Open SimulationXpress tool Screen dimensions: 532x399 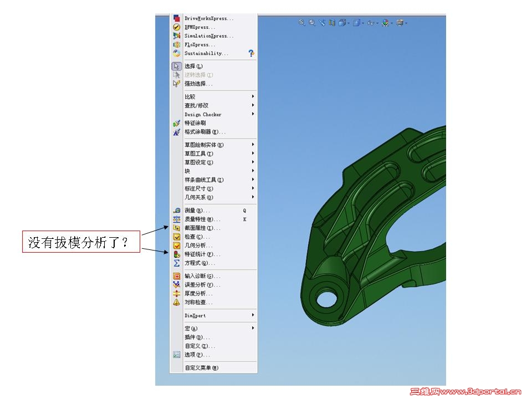pyautogui.click(x=213, y=36)
